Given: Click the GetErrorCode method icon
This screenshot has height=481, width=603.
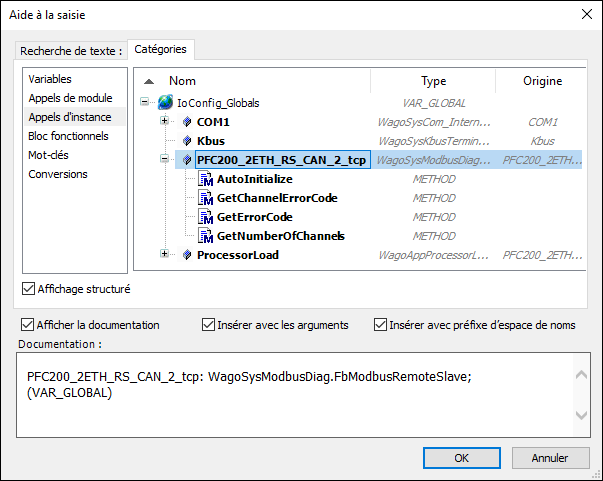Looking at the screenshot, I should tap(205, 217).
